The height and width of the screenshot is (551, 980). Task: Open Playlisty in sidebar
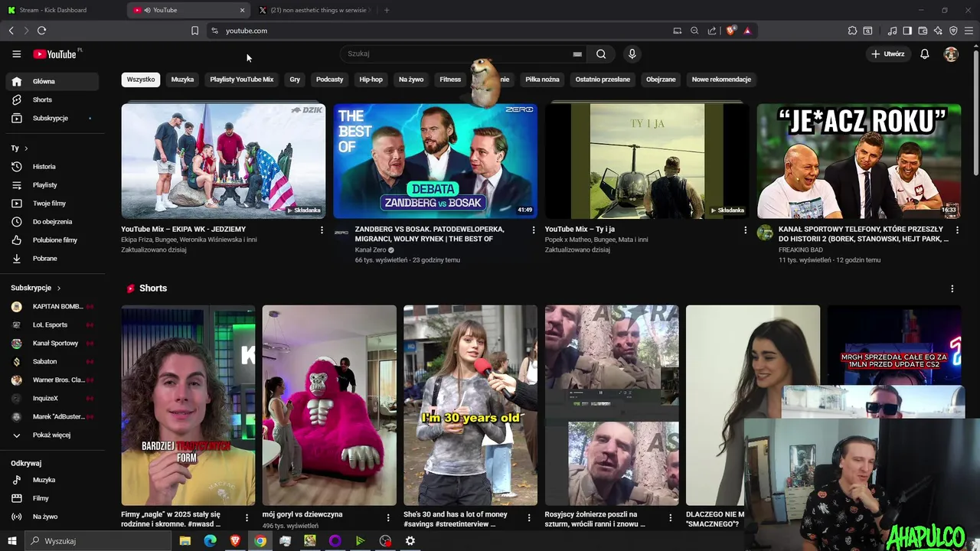point(52,184)
